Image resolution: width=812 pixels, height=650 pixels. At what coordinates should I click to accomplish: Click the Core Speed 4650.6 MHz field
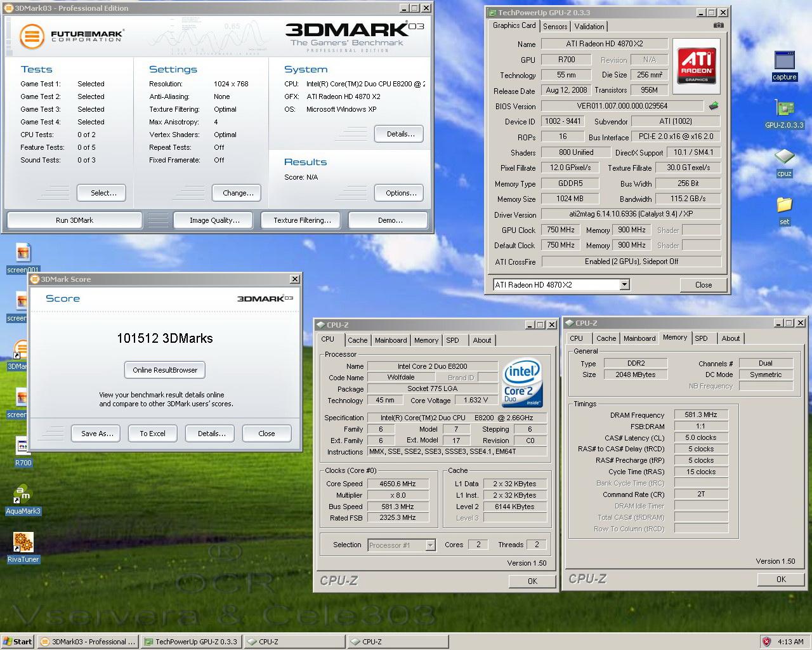(398, 484)
